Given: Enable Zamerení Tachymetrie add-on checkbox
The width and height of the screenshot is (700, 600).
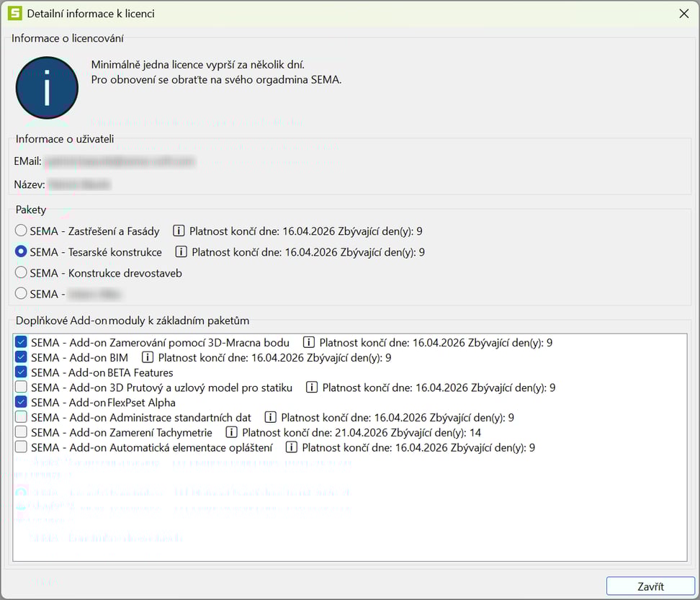Looking at the screenshot, I should pos(21,433).
